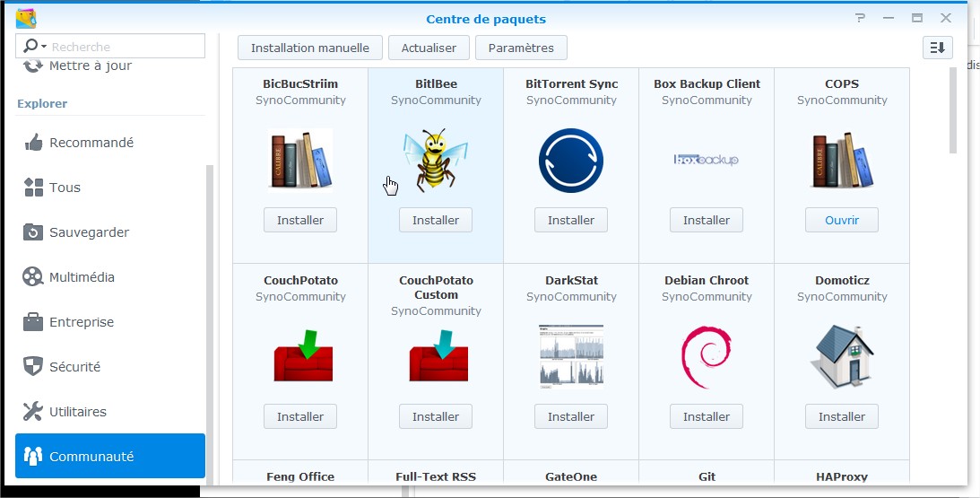
Task: Click the Multimédia film reel icon
Action: click(33, 276)
